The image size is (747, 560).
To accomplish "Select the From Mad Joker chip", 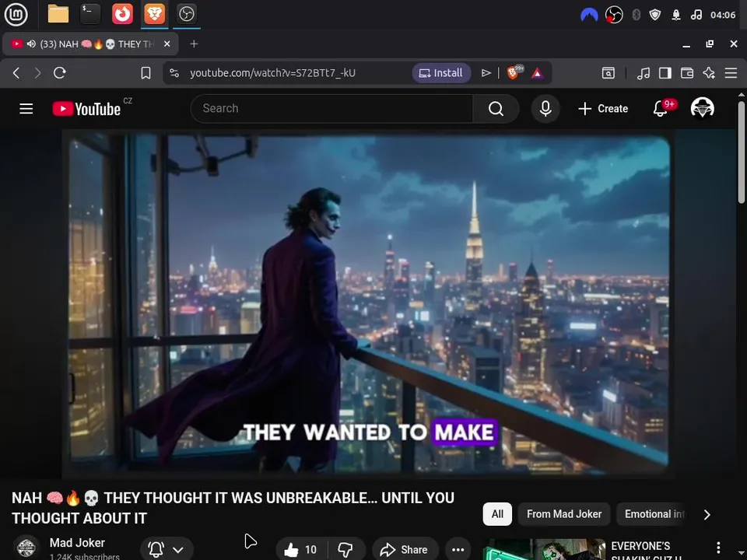I will point(564,514).
